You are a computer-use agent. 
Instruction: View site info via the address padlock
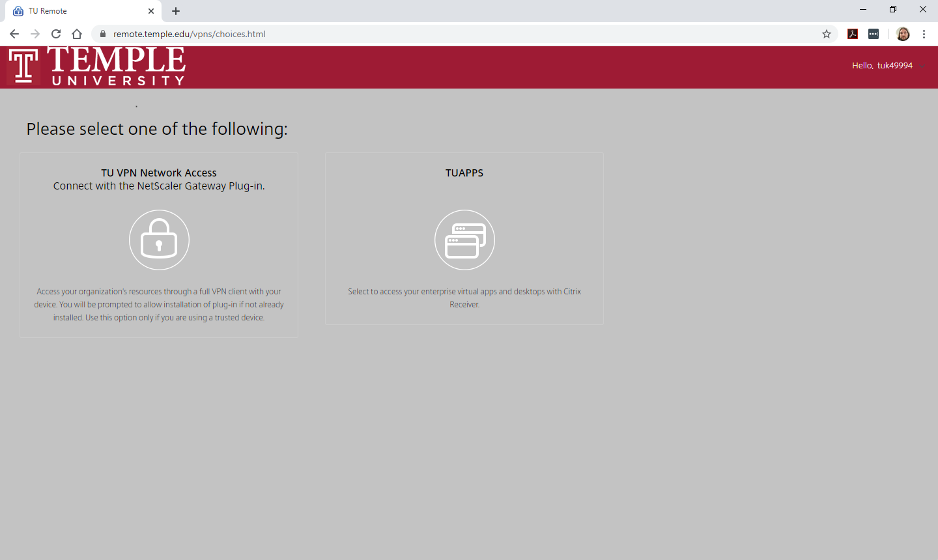click(102, 34)
